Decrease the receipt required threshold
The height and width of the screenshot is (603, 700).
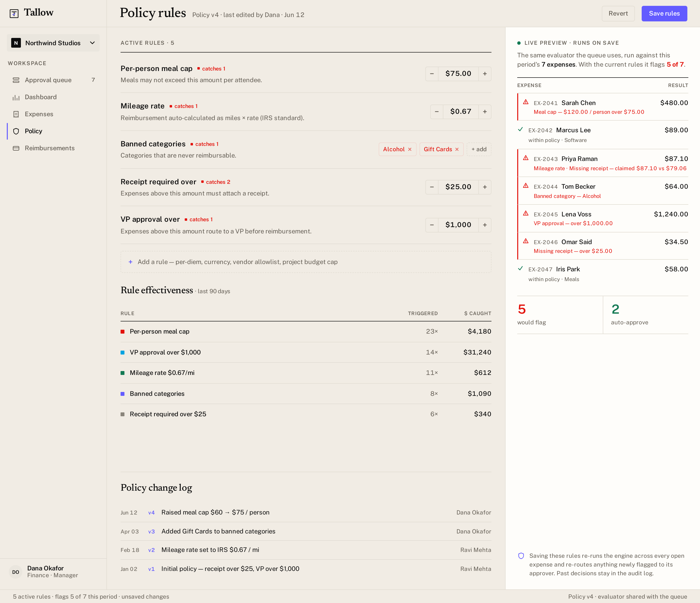[432, 187]
